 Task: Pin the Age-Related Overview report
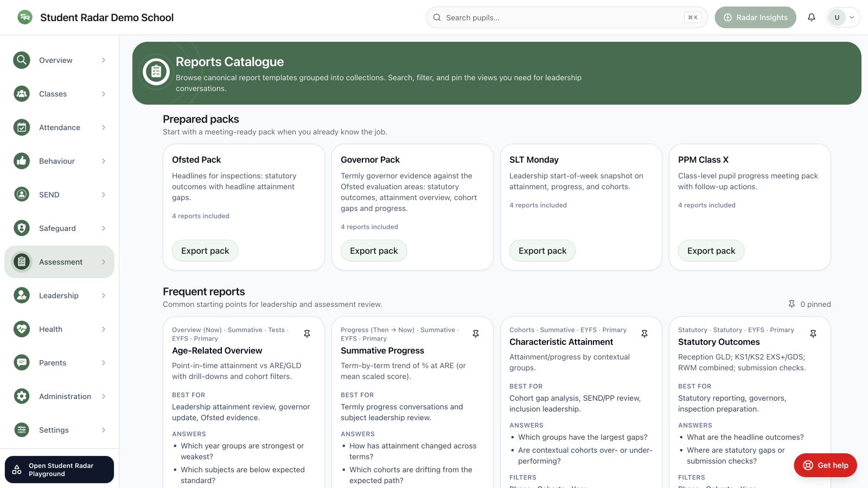307,334
